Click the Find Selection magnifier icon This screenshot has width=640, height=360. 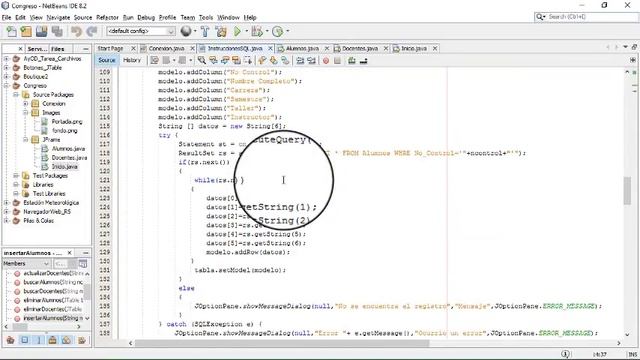click(202, 60)
